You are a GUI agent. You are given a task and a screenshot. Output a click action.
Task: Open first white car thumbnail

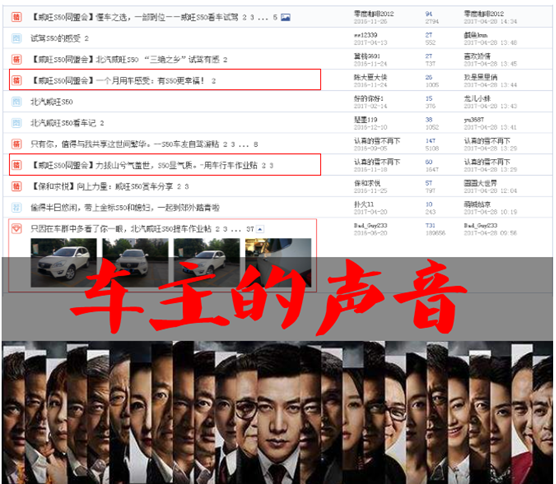63,262
